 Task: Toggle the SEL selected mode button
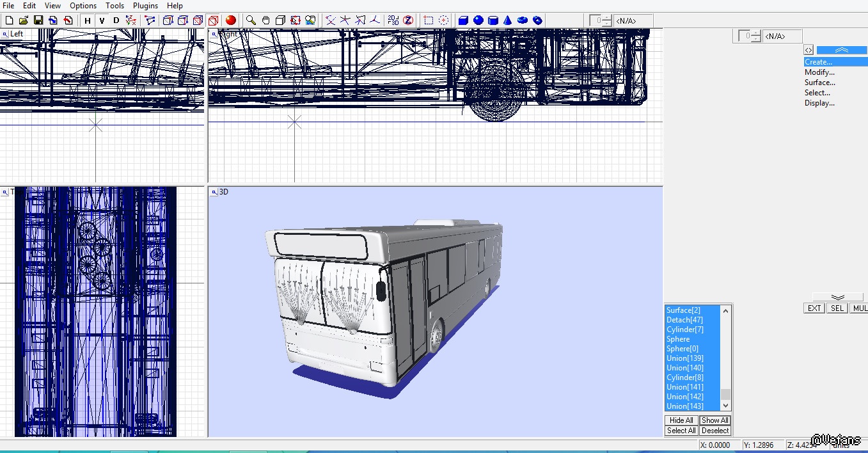[x=837, y=308]
